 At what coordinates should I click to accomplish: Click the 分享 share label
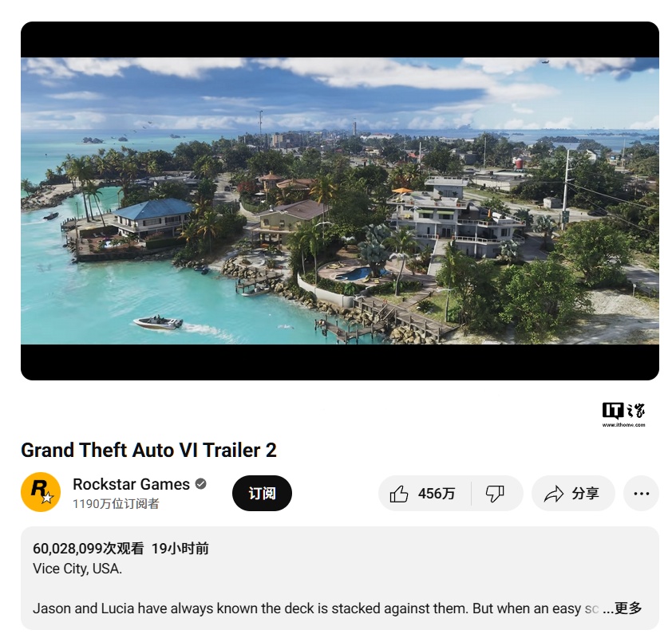point(585,494)
